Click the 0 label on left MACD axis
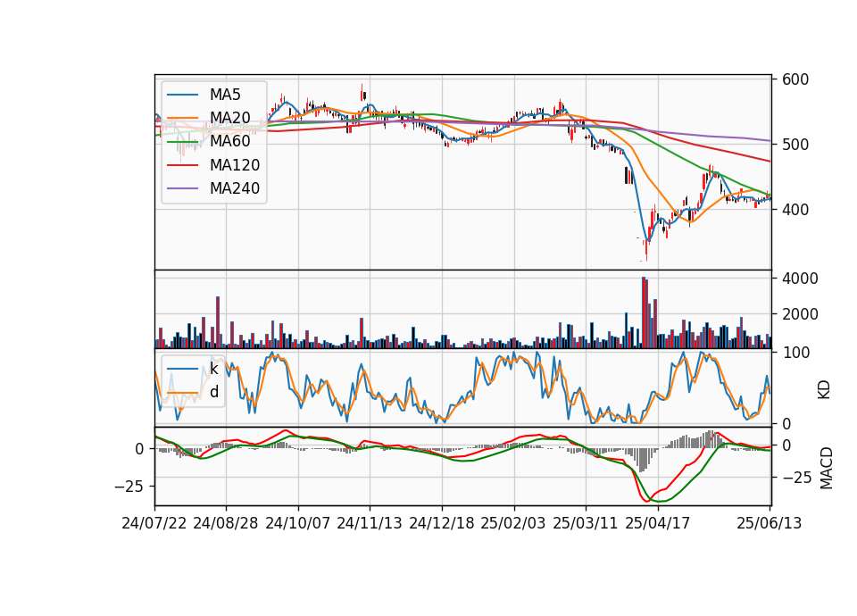The height and width of the screenshot is (616, 857). point(140,449)
